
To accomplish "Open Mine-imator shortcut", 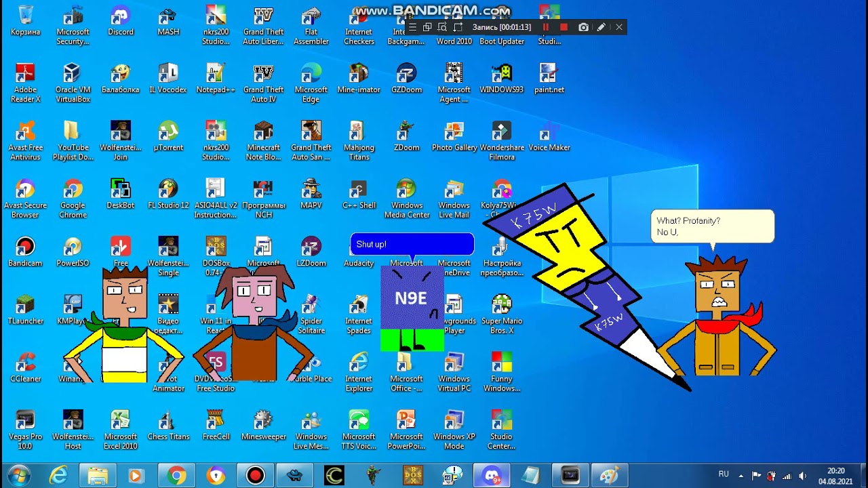I will [x=359, y=79].
